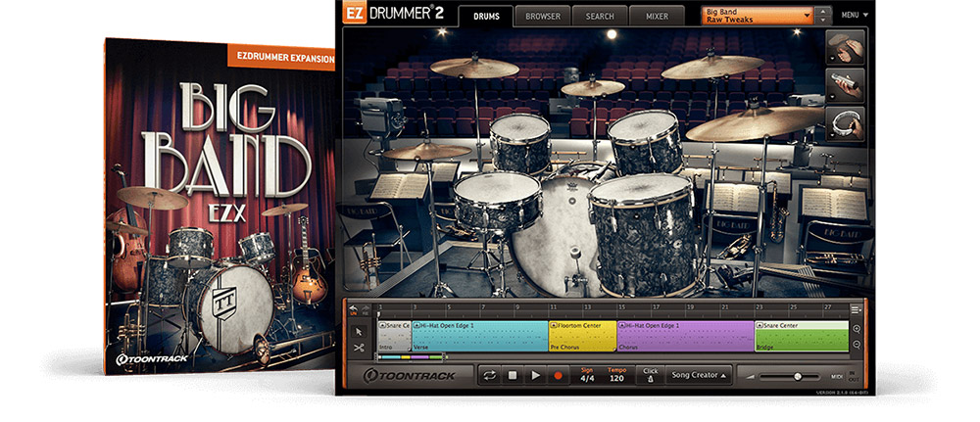Toggle loop playback

[490, 375]
